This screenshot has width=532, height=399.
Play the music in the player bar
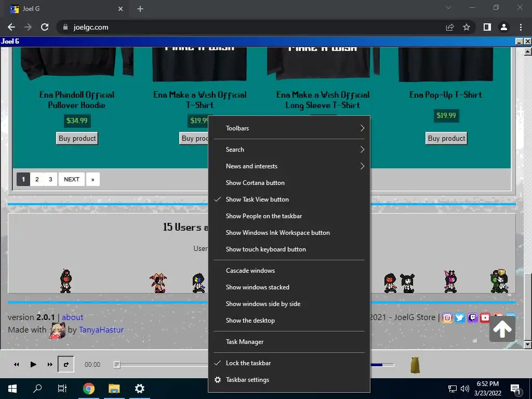point(33,364)
